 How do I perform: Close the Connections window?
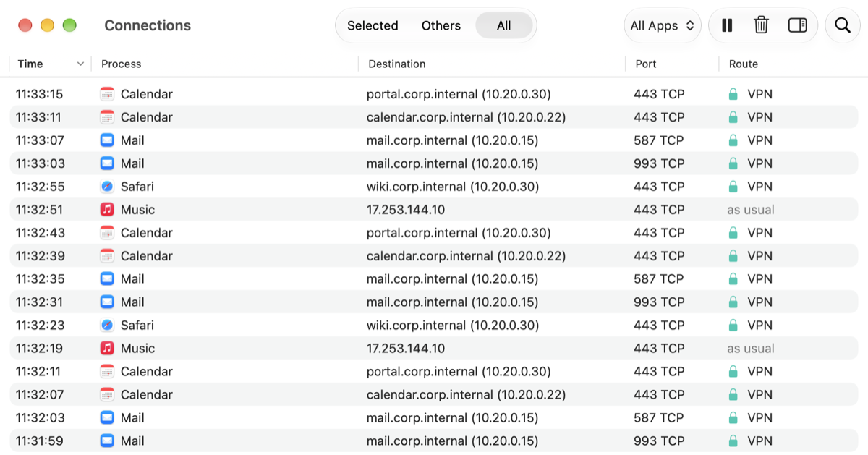(x=25, y=25)
